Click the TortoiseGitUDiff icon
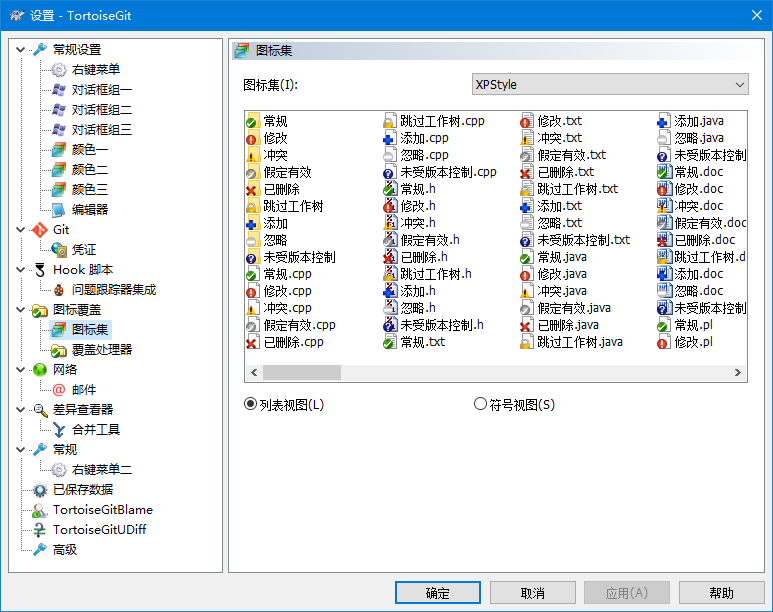 (40, 530)
